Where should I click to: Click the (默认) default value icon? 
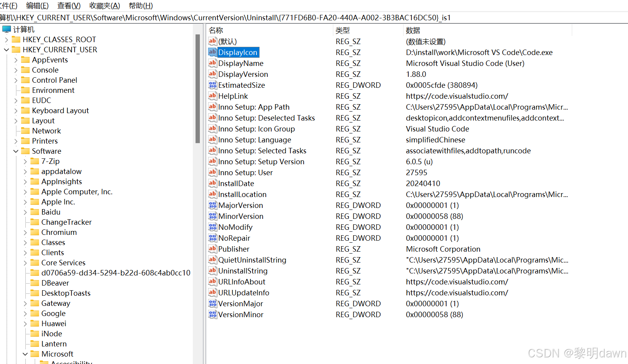(213, 41)
